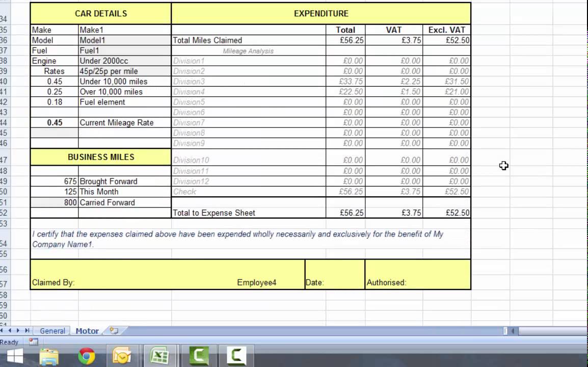Select the VAT column header

point(394,30)
